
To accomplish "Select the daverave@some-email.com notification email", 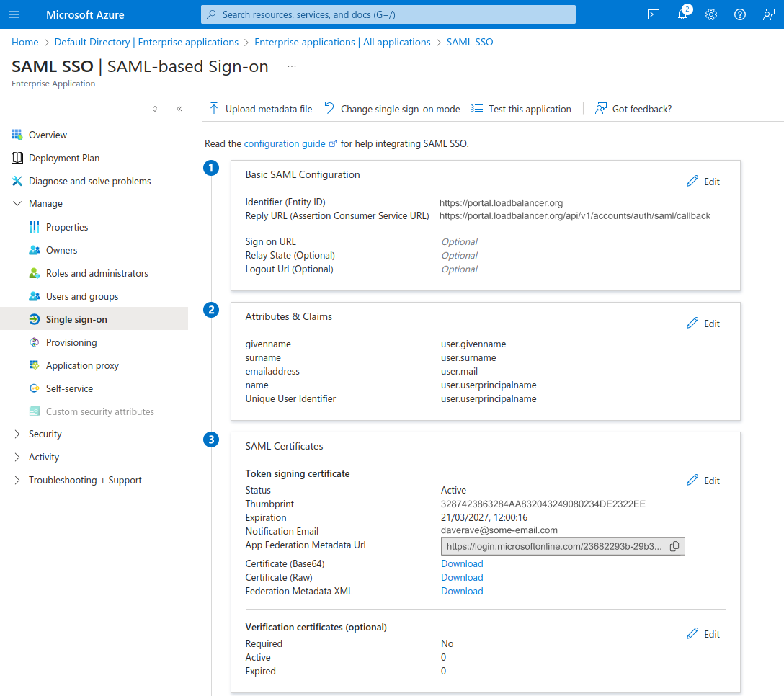I will pos(499,530).
